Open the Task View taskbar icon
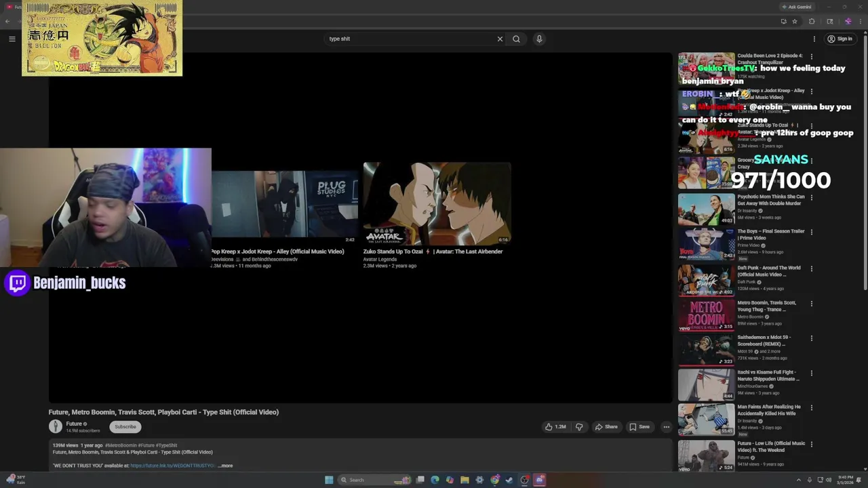868x488 pixels. tap(420, 480)
